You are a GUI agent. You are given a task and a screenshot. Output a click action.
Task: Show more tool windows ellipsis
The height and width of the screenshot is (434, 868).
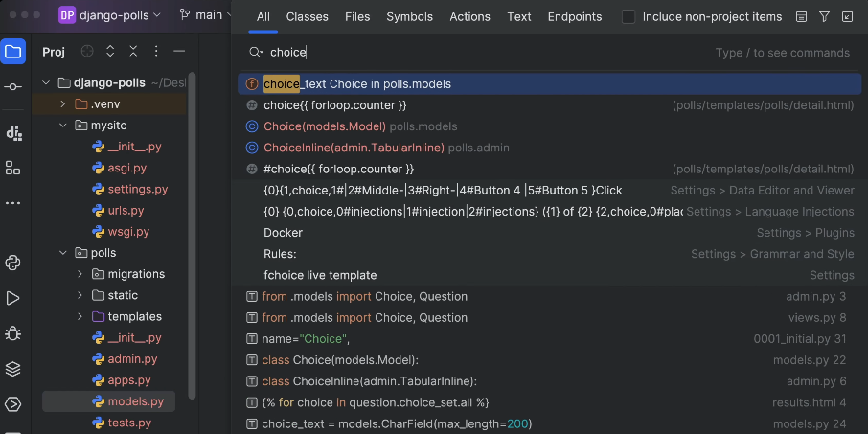click(12, 203)
